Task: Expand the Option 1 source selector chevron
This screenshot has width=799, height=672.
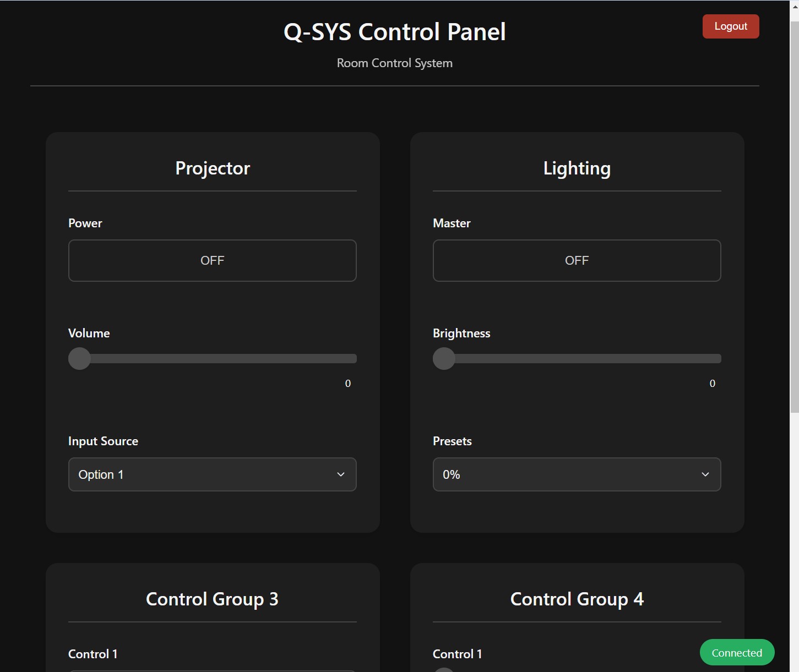Action: 340,474
